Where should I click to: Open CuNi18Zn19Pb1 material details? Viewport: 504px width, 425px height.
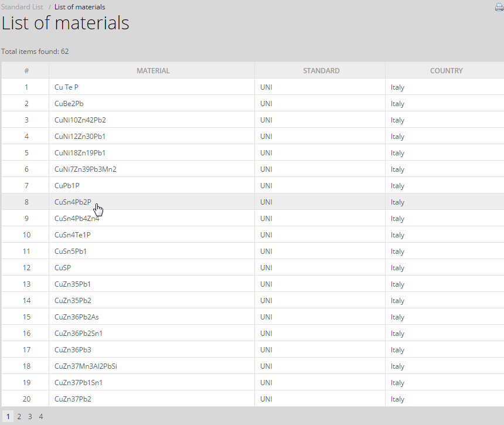(x=80, y=153)
